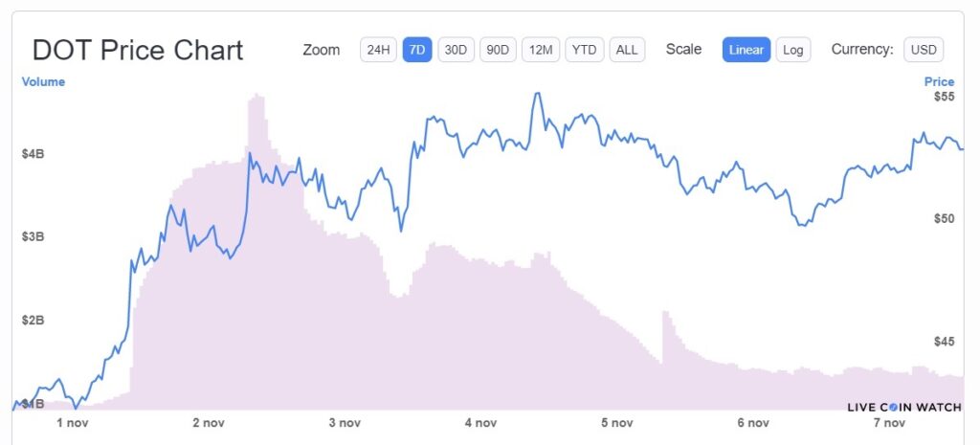980x445 pixels.
Task: Set chart zoom to 90D
Action: (498, 50)
